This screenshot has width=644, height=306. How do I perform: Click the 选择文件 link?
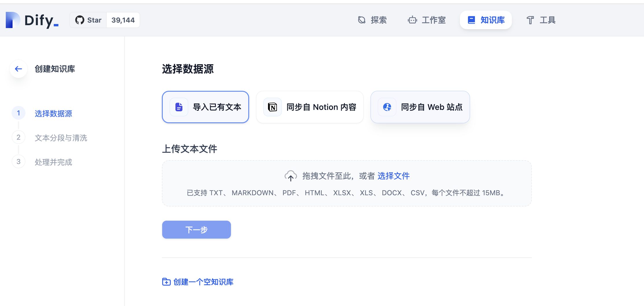tap(393, 176)
